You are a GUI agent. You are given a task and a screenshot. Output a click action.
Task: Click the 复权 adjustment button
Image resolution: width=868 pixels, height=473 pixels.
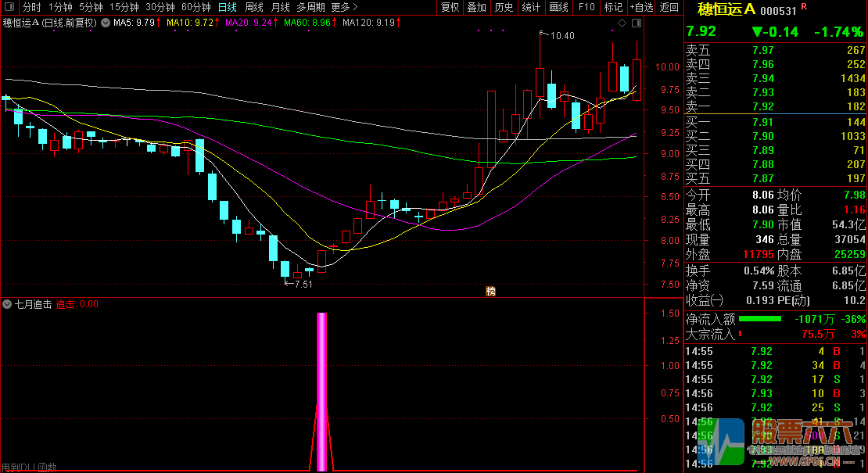(450, 7)
